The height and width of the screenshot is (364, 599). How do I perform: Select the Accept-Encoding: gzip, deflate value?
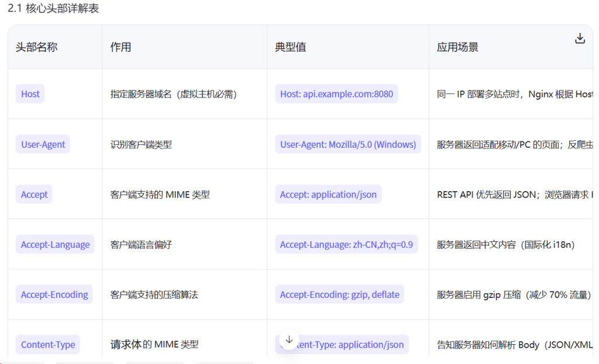339,295
